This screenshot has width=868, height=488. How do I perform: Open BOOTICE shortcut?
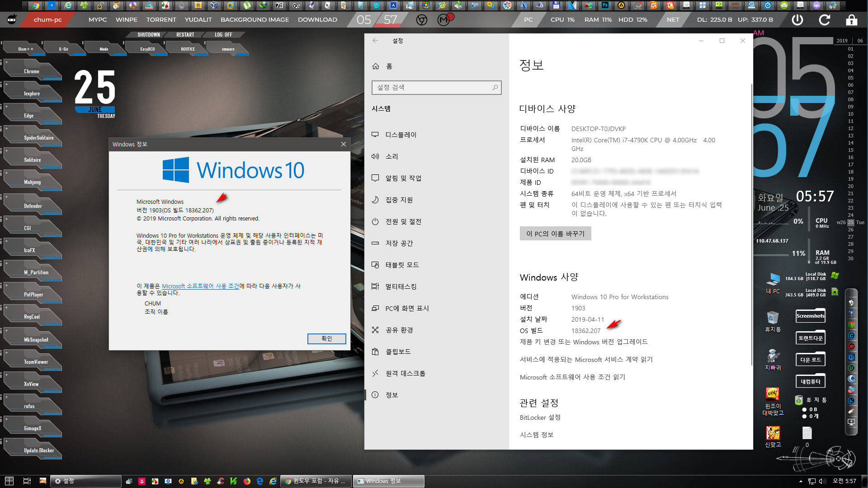click(188, 49)
